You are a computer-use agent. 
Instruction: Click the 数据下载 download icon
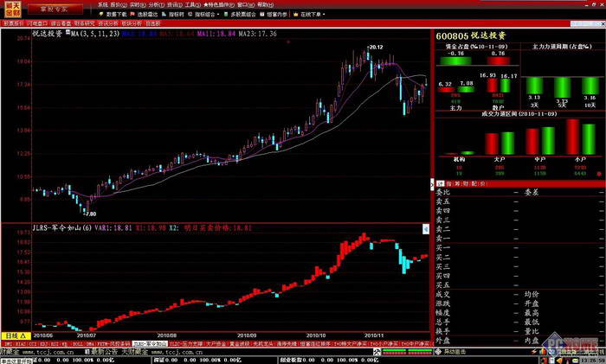(101, 15)
